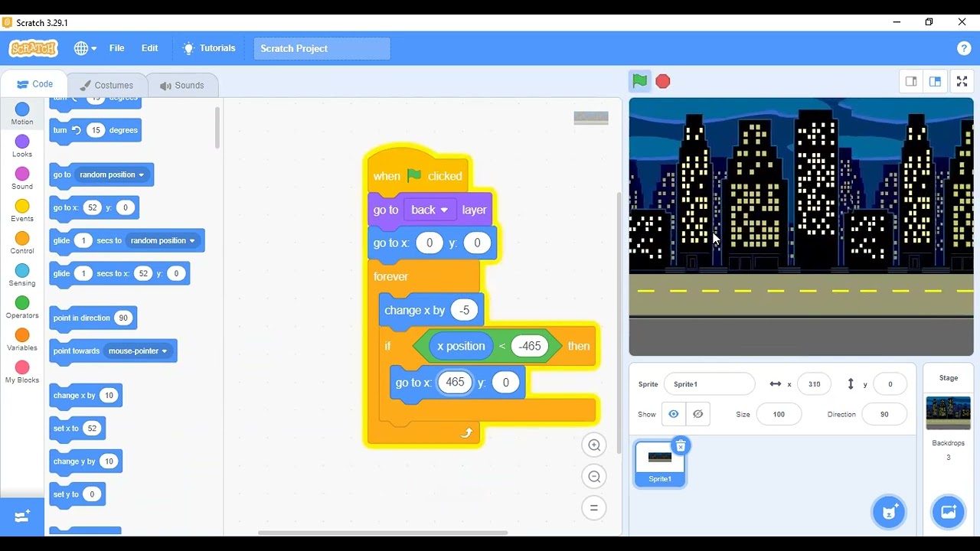Select the Stage backdrop thumbnail
This screenshot has height=551, width=980.
click(x=948, y=413)
